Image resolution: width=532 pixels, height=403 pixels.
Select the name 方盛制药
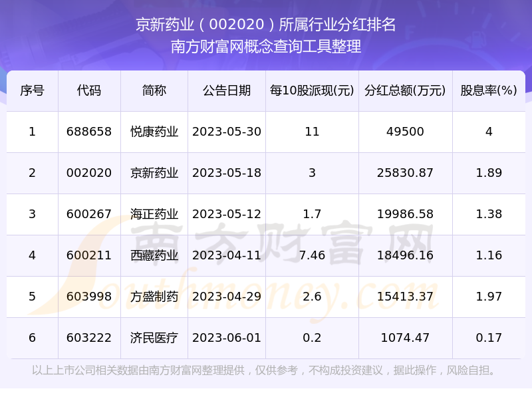coord(154,297)
